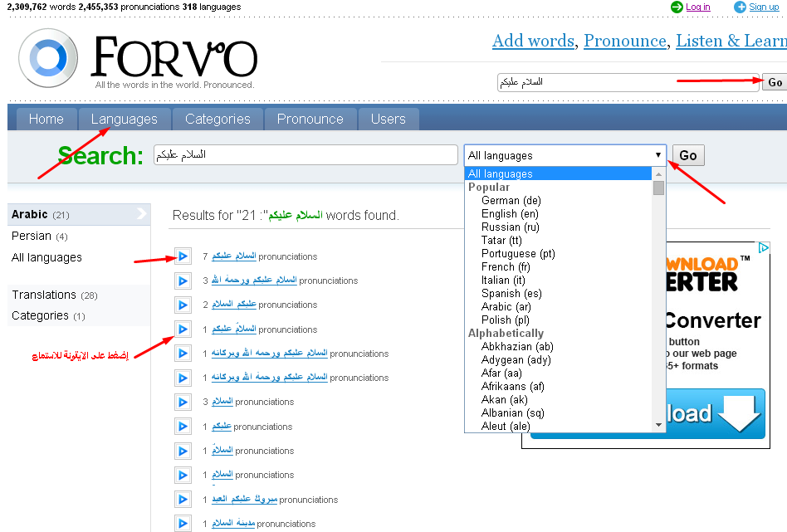787x532 pixels.
Task: Open the Languages tab
Action: pyautogui.click(x=124, y=119)
